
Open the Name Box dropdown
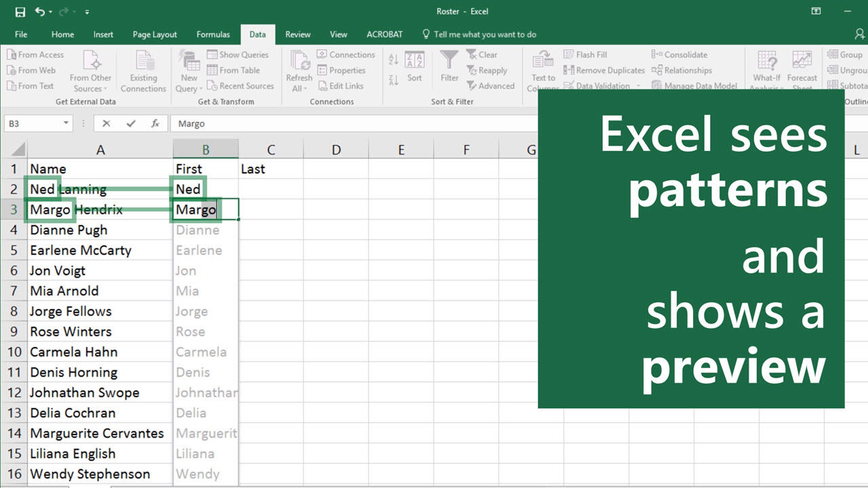click(x=65, y=123)
